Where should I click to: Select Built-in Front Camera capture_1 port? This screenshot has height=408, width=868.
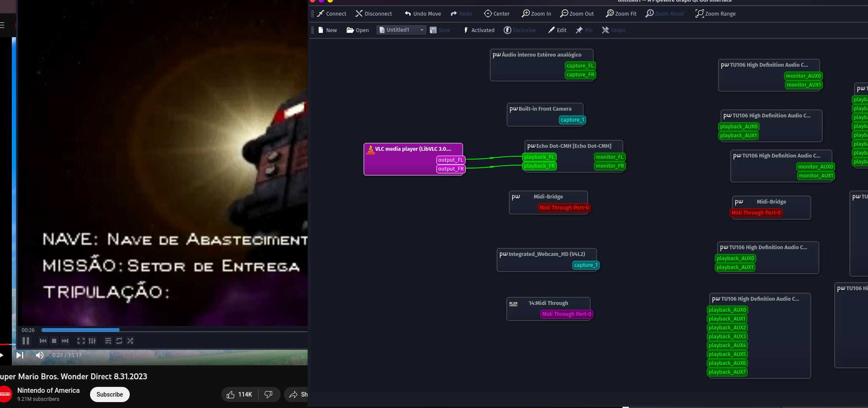pos(572,120)
